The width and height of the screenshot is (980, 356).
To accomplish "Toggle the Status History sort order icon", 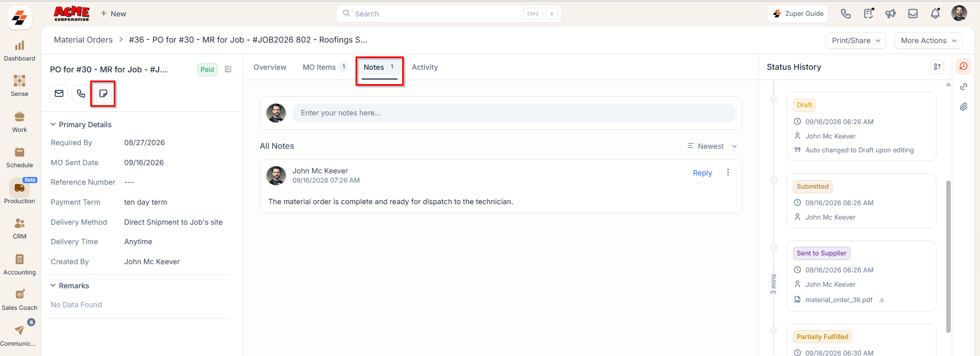I will (x=937, y=67).
